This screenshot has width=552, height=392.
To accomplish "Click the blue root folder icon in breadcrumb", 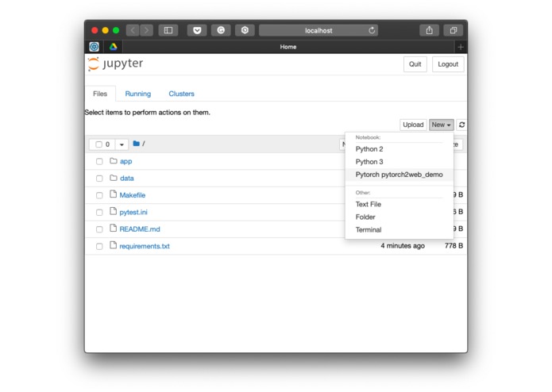I will pyautogui.click(x=137, y=144).
